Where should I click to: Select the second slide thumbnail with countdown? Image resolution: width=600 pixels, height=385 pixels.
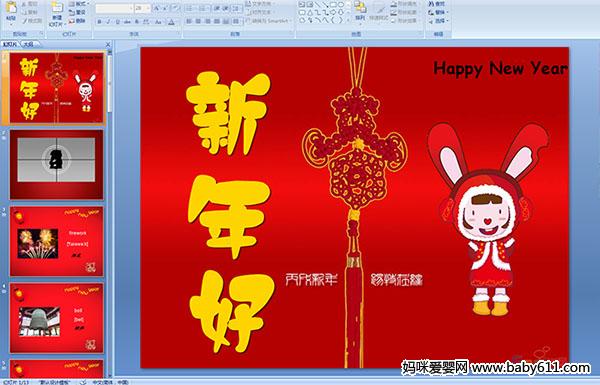(57, 165)
